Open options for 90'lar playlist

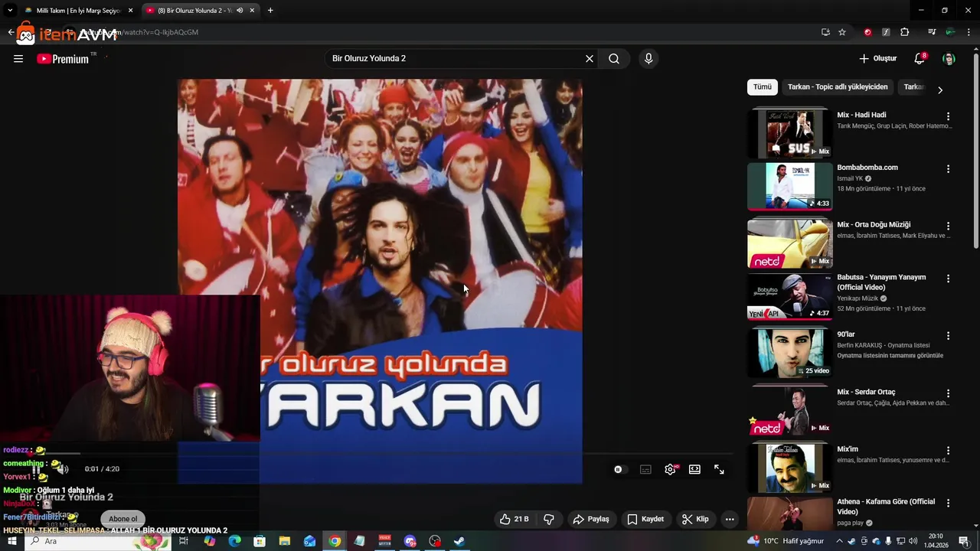948,336
